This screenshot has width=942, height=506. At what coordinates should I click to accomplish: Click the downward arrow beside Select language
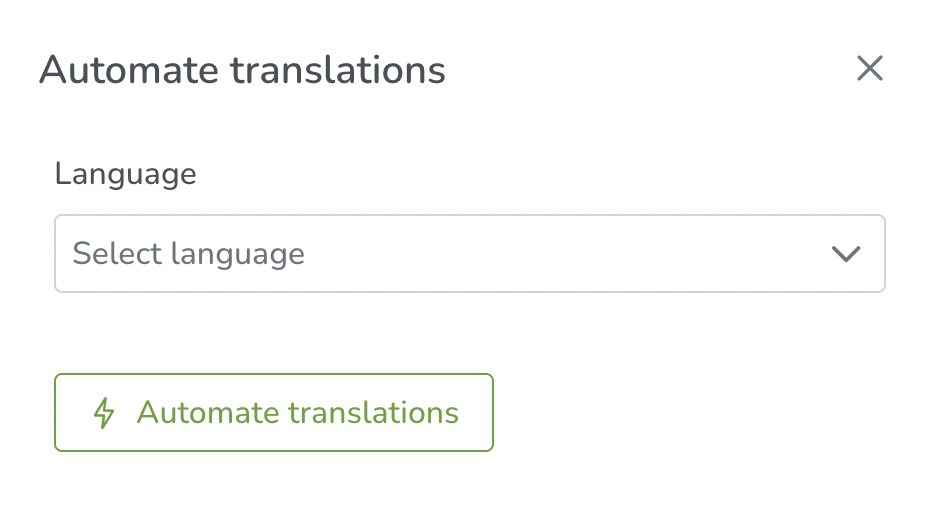click(846, 254)
